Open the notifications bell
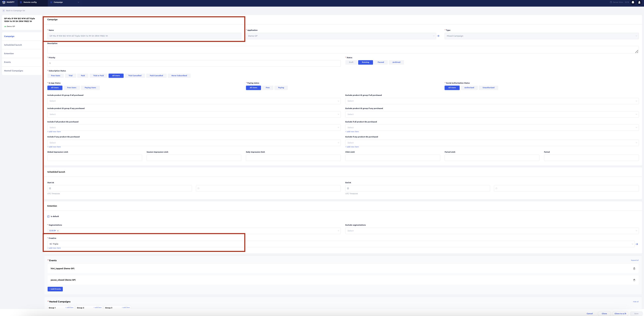 pyautogui.click(x=633, y=2)
